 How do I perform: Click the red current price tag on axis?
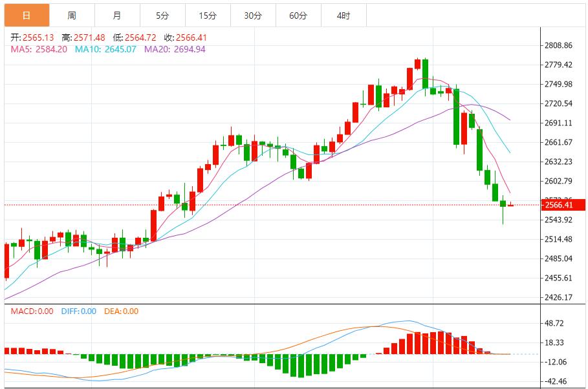(560, 205)
